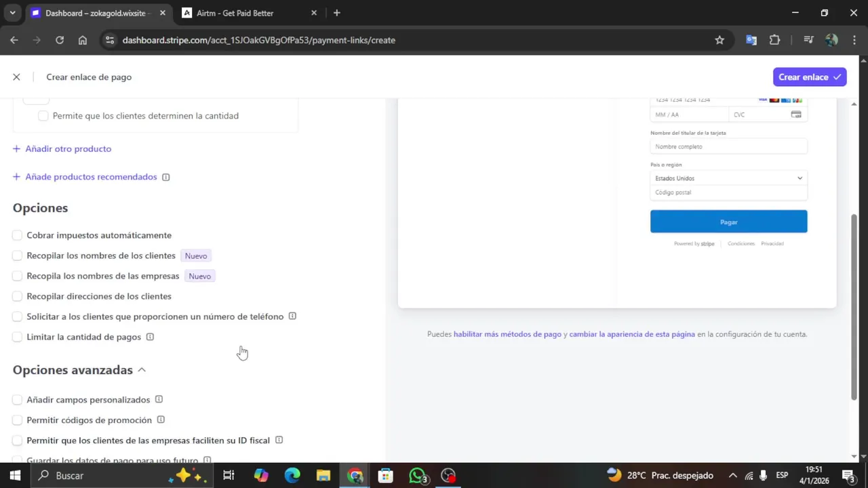Open the media control icon in toolbar
This screenshot has height=488, width=868.
[808, 40]
